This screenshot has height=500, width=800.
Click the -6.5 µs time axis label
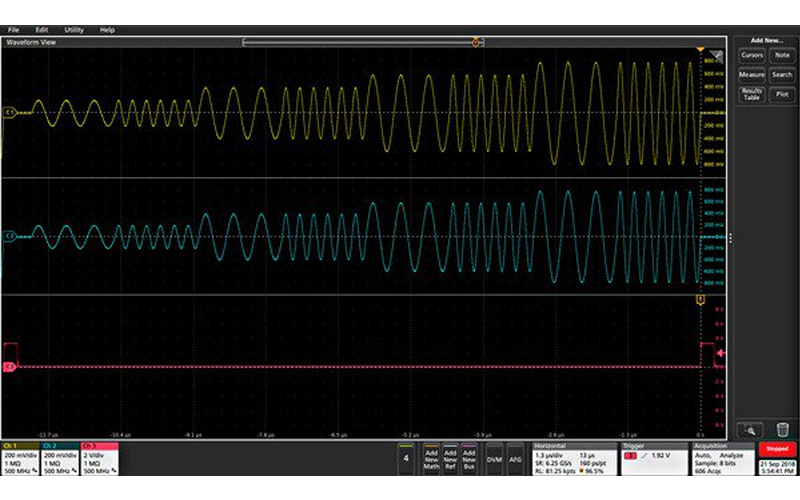tap(339, 435)
